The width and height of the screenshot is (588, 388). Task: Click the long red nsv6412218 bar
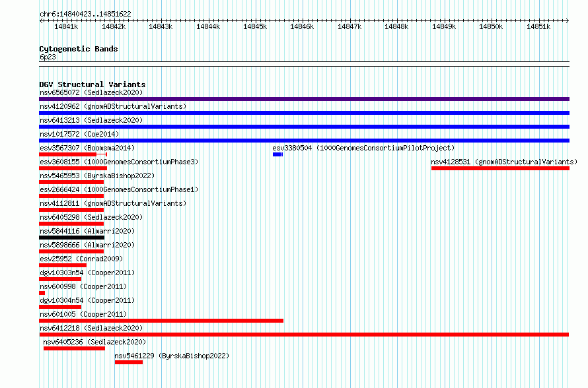click(x=304, y=335)
